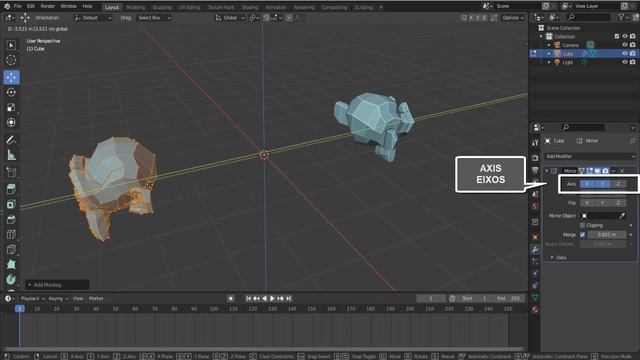Expand the Camera item in the outliner

549,45
